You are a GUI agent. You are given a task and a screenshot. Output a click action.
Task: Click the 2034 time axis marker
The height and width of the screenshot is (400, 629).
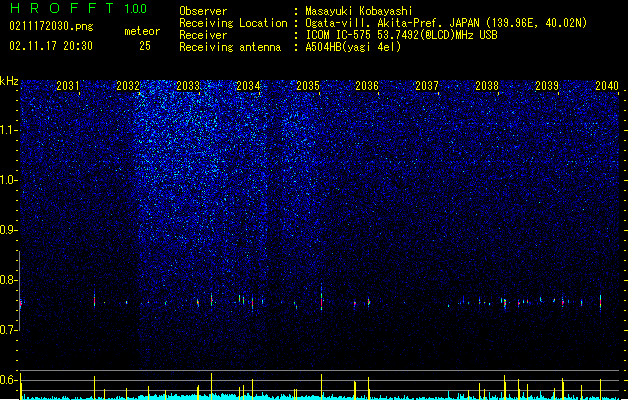[248, 85]
